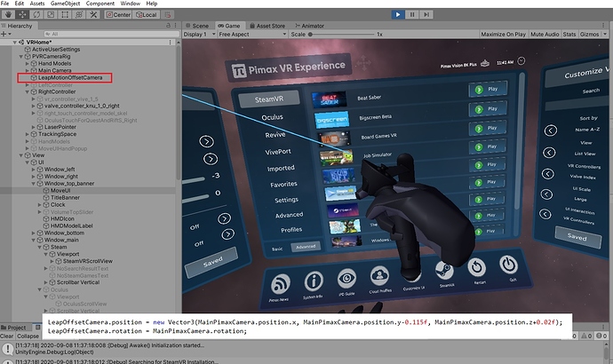613x364 pixels.
Task: Expand the Window_bottom tree node
Action: click(x=34, y=233)
